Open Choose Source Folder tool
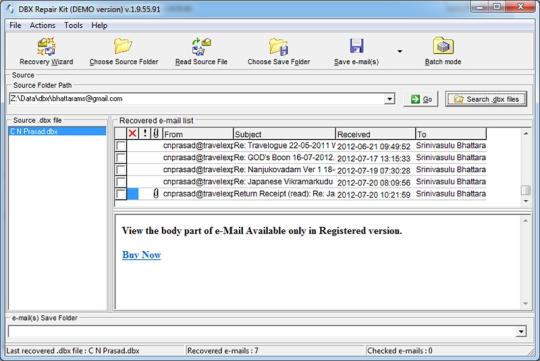The width and height of the screenshot is (540, 361). (123, 52)
